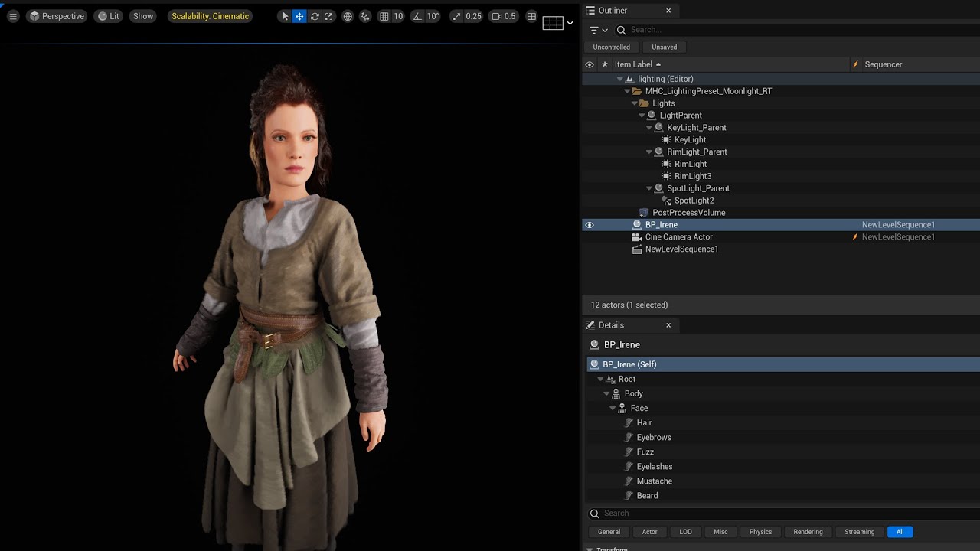980x551 pixels.
Task: Open grid snap size value 10
Action: point(398,16)
